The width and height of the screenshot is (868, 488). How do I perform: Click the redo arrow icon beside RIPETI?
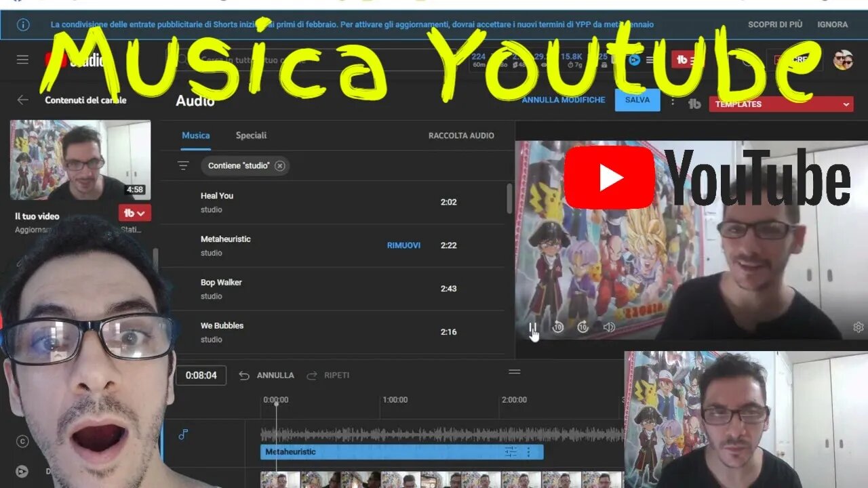(x=312, y=375)
